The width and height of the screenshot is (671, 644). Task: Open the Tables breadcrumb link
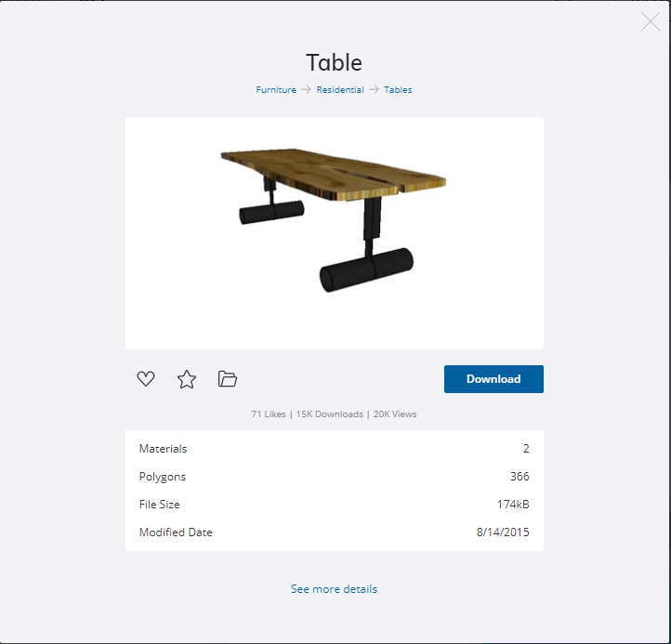point(398,90)
